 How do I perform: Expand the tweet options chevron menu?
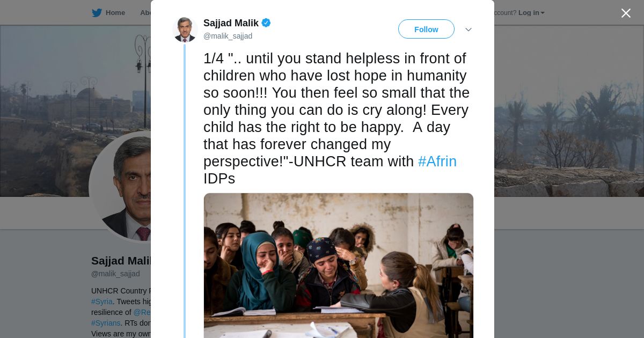468,30
